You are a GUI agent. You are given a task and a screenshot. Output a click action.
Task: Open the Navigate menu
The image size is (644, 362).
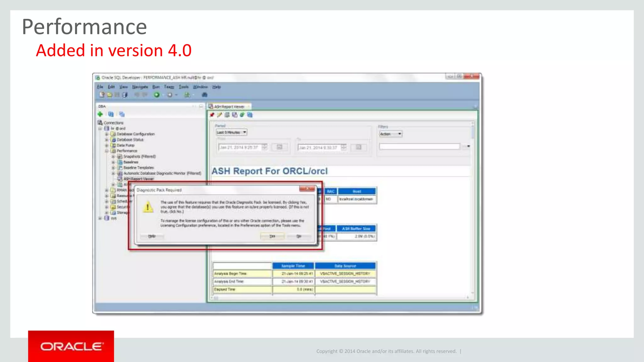(x=140, y=87)
